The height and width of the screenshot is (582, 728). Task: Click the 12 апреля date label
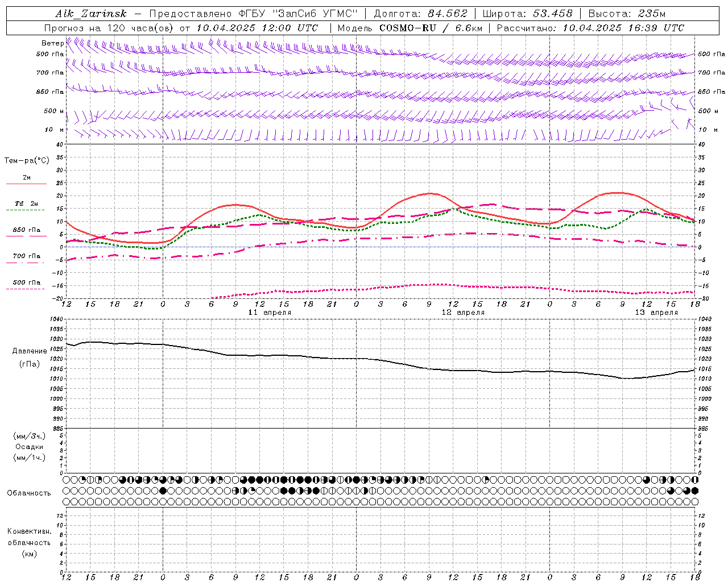[x=463, y=313]
